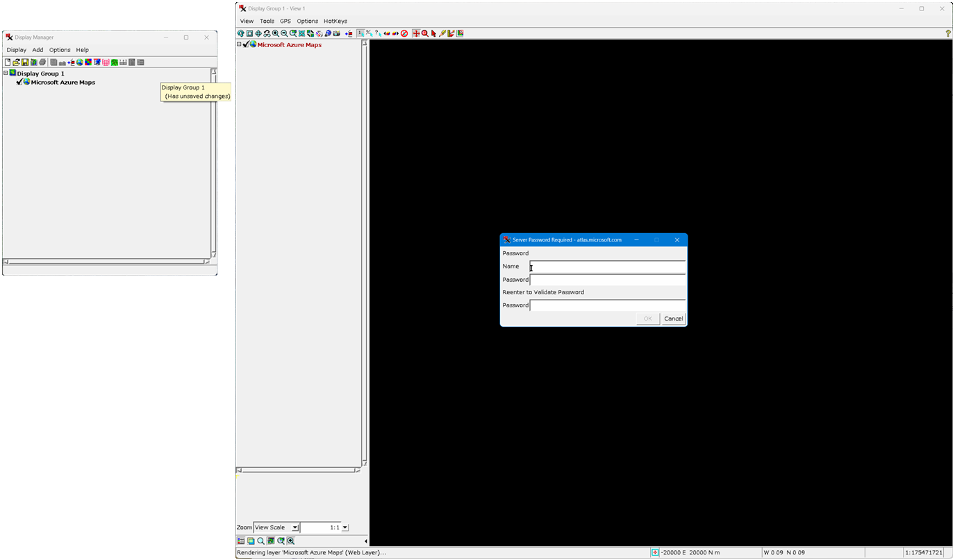This screenshot has width=955, height=560.
Task: Click the coordinate type icon in status bar
Action: (655, 552)
